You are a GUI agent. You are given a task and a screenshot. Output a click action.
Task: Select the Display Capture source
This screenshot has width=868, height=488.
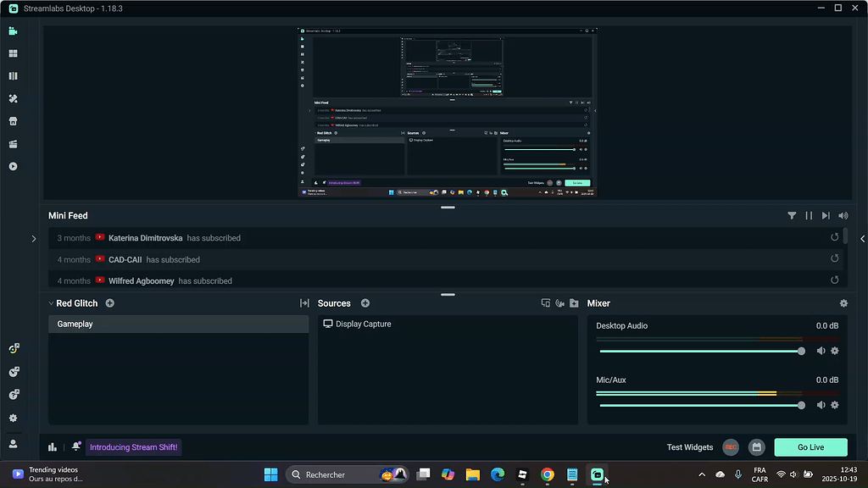[363, 324]
